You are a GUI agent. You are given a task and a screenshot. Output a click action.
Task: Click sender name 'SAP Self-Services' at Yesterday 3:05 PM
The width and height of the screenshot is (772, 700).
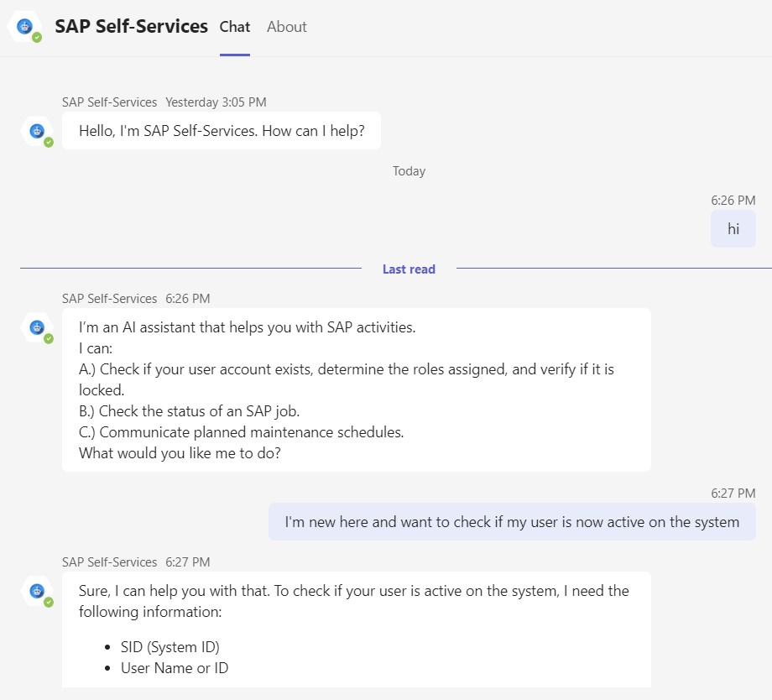point(109,102)
